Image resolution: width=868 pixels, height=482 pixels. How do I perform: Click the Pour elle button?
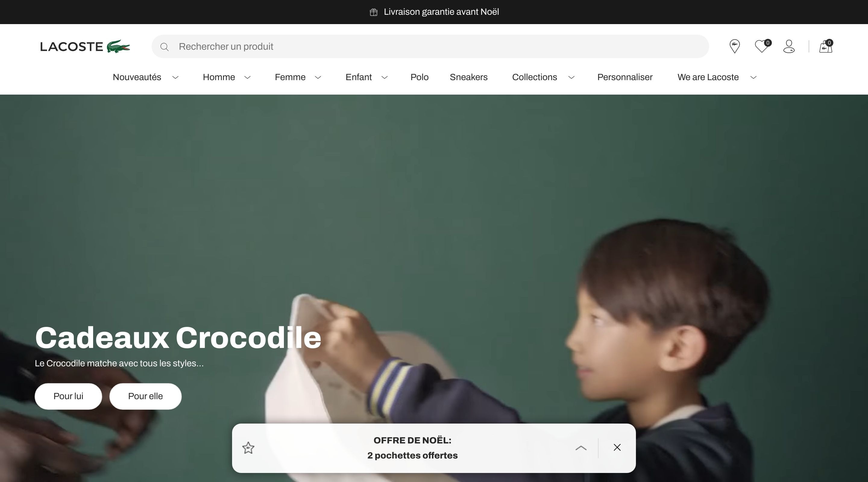coord(146,396)
